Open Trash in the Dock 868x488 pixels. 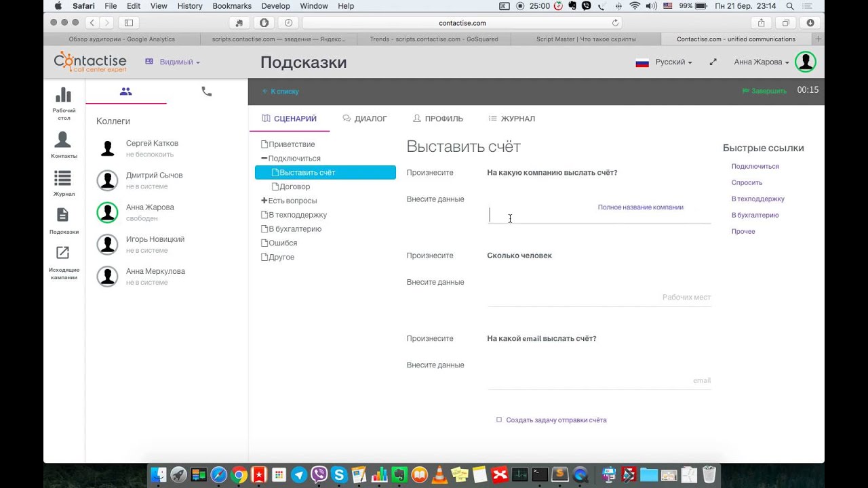click(x=709, y=474)
